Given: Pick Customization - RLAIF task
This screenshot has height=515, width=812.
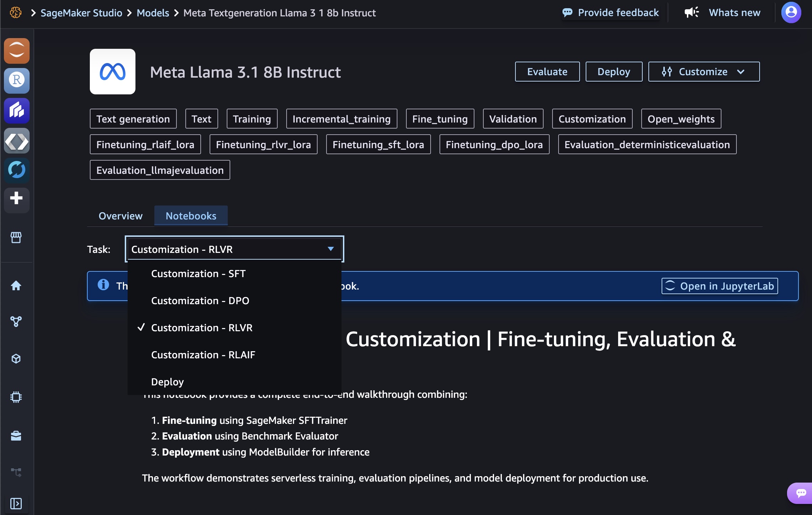Looking at the screenshot, I should coord(203,355).
